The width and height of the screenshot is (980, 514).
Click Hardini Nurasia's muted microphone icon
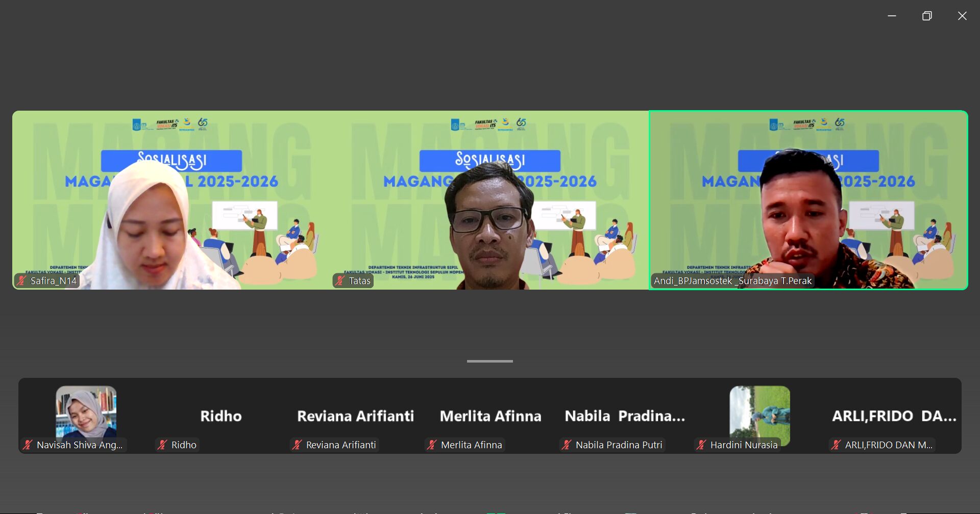(x=701, y=445)
